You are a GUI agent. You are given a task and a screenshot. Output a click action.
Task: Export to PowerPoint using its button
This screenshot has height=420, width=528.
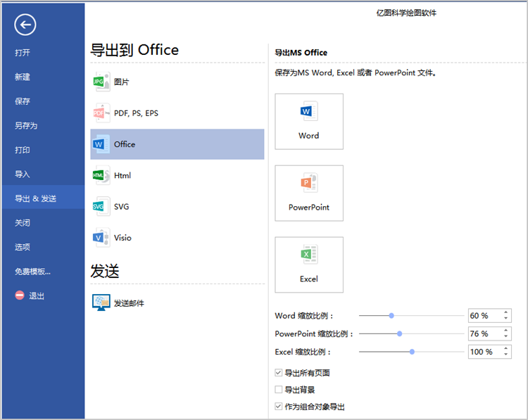[309, 193]
